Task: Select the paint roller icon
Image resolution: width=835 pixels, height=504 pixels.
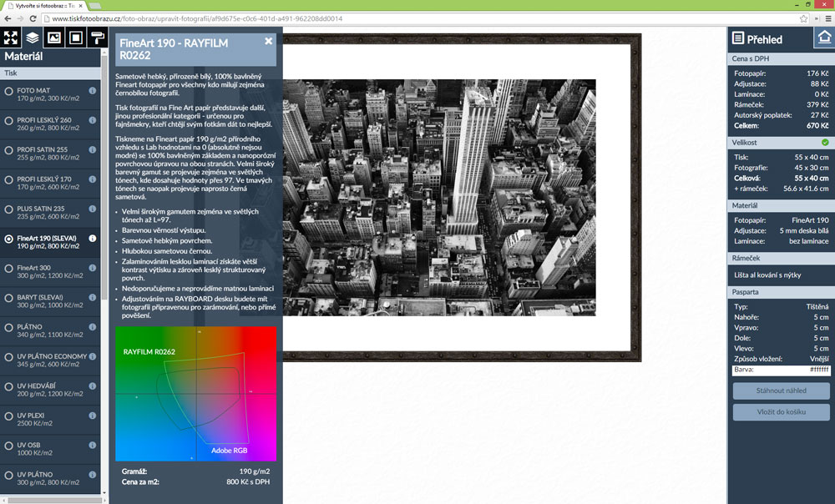Action: 98,38
